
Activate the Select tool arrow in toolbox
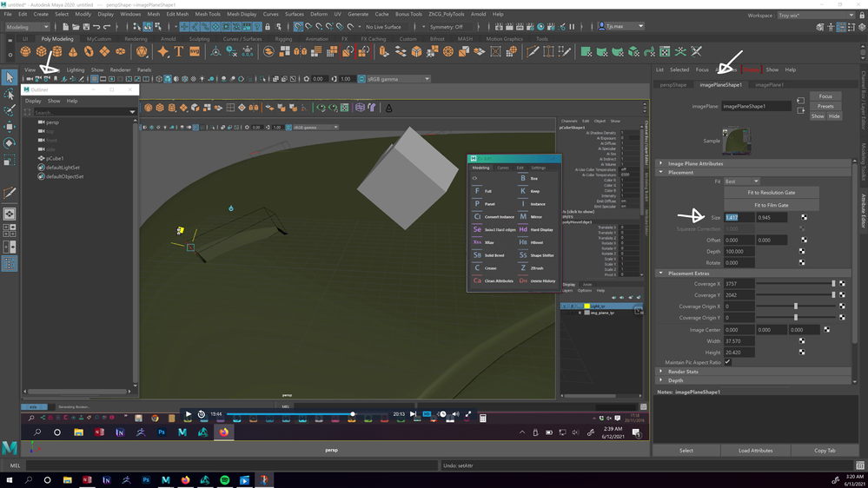point(10,78)
